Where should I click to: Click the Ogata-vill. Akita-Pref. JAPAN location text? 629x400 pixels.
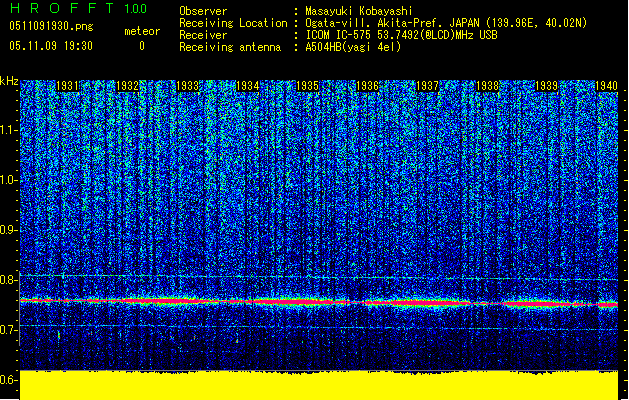446,23
